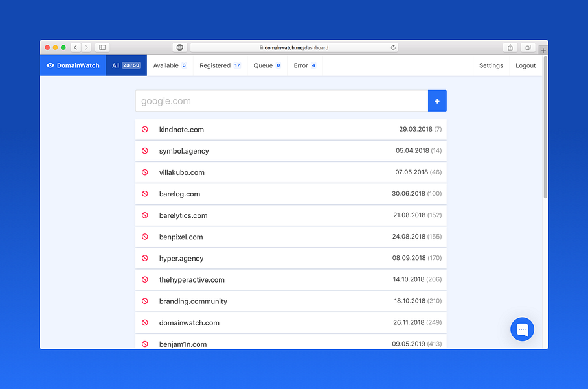Click the DomainWatch eye logo
Image resolution: width=588 pixels, height=389 pixels.
click(51, 65)
